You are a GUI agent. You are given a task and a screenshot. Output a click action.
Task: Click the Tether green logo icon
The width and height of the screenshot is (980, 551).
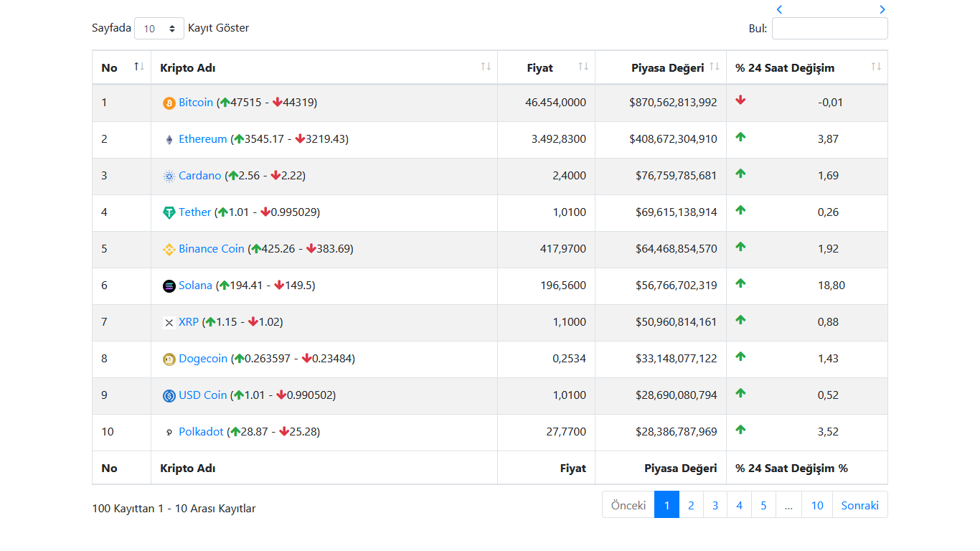(169, 213)
